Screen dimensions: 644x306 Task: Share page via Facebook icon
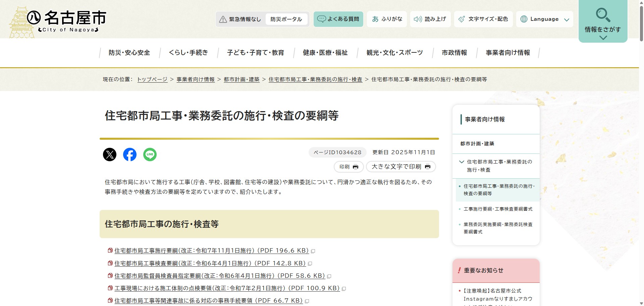coord(130,155)
